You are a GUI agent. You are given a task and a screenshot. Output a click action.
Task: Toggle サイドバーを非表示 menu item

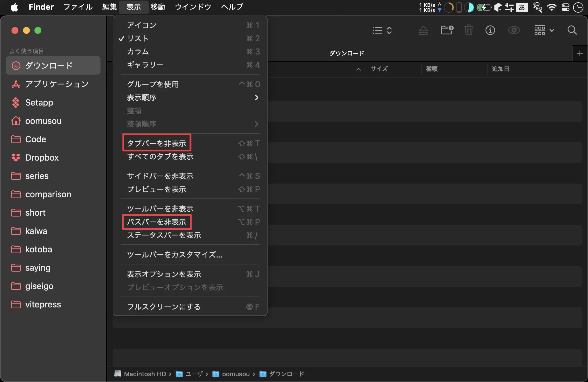pos(190,176)
